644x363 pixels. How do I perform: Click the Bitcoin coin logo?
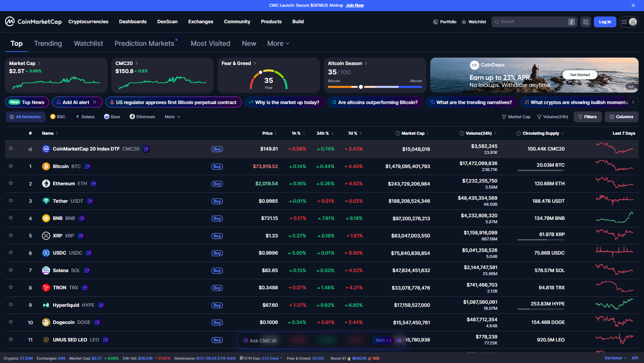[46, 166]
